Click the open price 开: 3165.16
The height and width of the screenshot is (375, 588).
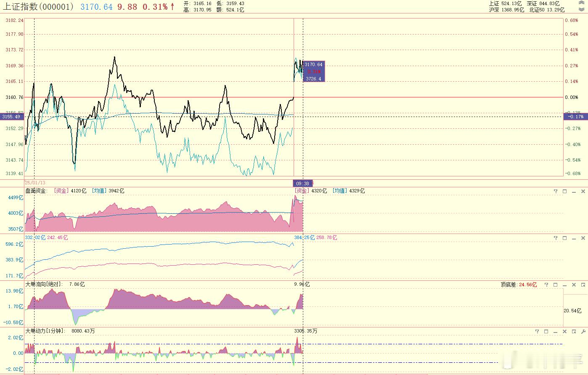pos(197,3)
